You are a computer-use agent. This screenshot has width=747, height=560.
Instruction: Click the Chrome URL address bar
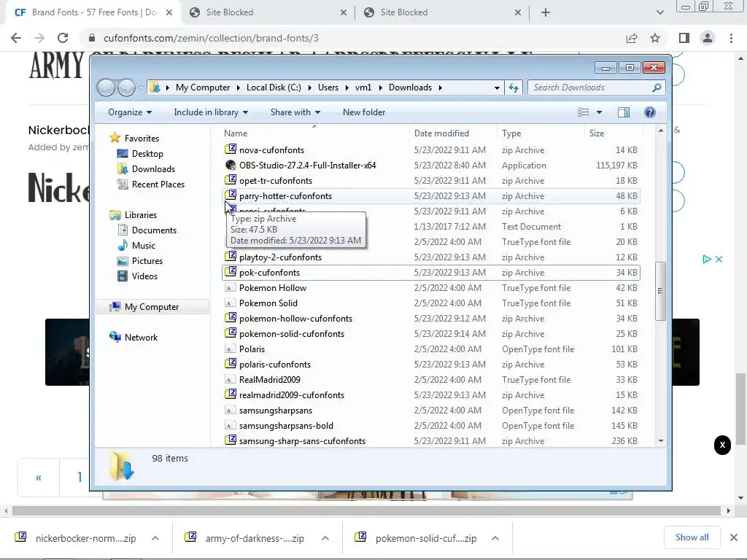pos(352,38)
